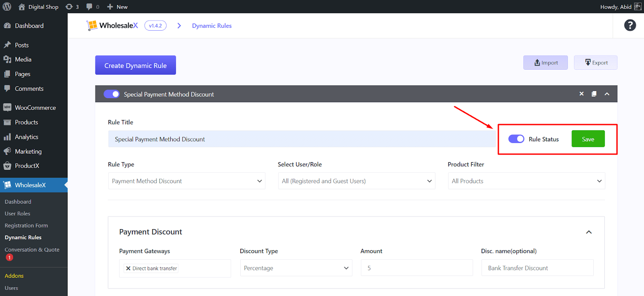This screenshot has height=296, width=644.
Task: Click the Comments icon in sidebar
Action: pyautogui.click(x=7, y=89)
